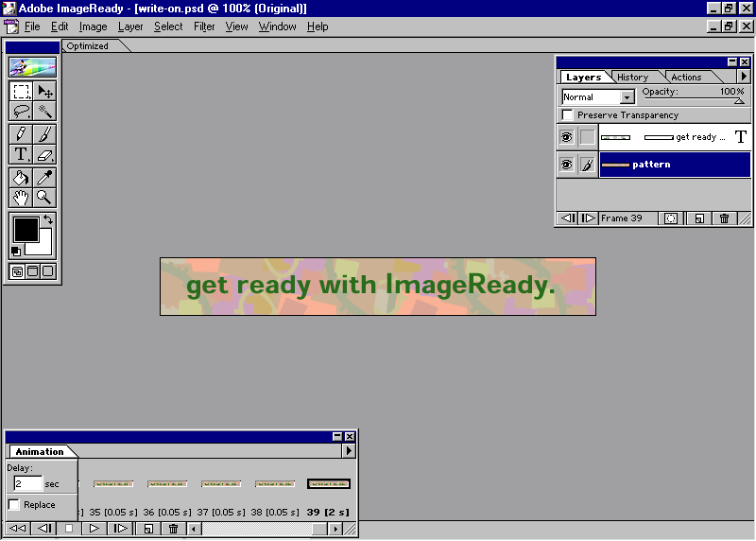Toggle link box on get ready layer
This screenshot has height=541, width=756.
pos(587,137)
